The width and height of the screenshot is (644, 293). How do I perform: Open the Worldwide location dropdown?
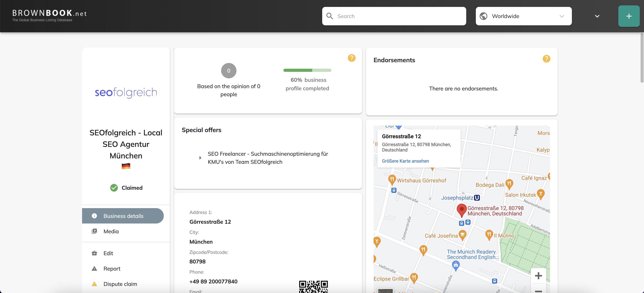(524, 16)
